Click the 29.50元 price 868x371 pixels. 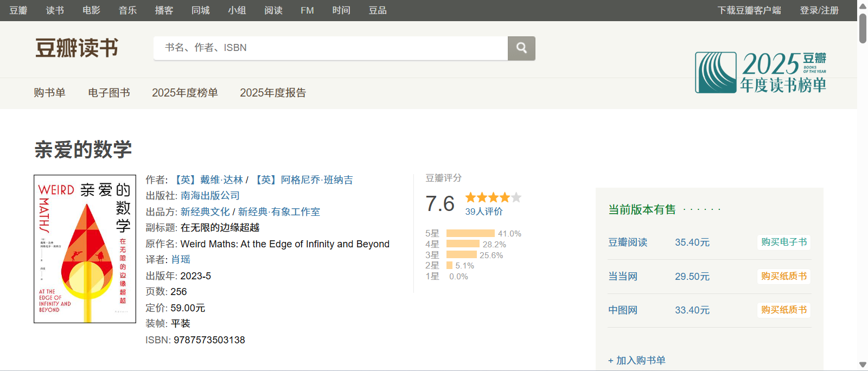point(692,277)
